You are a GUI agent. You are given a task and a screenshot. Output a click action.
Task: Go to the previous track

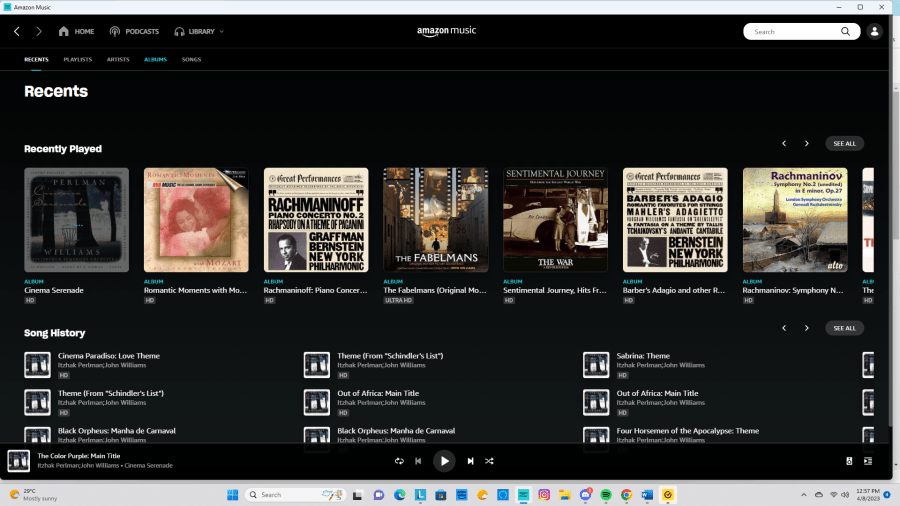click(x=418, y=461)
